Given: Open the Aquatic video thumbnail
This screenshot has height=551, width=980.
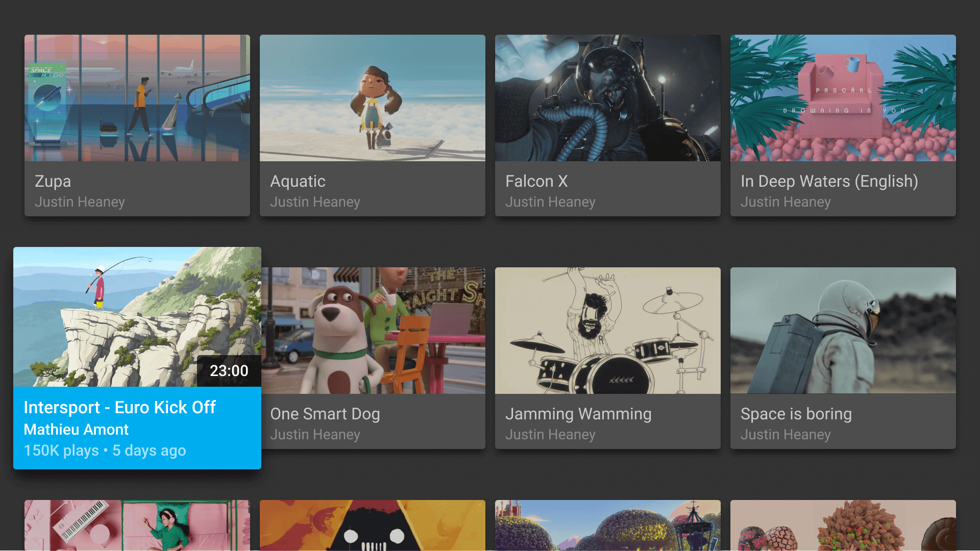Looking at the screenshot, I should [x=373, y=98].
